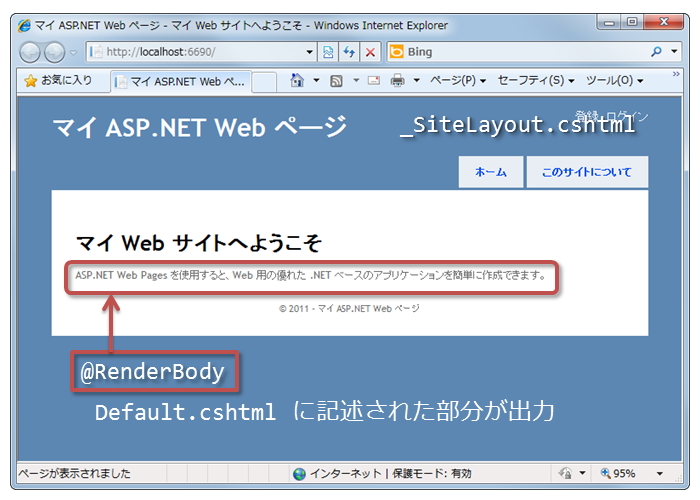This screenshot has height=500, width=700.
Task: Print the page with the printer icon
Action: [x=397, y=80]
